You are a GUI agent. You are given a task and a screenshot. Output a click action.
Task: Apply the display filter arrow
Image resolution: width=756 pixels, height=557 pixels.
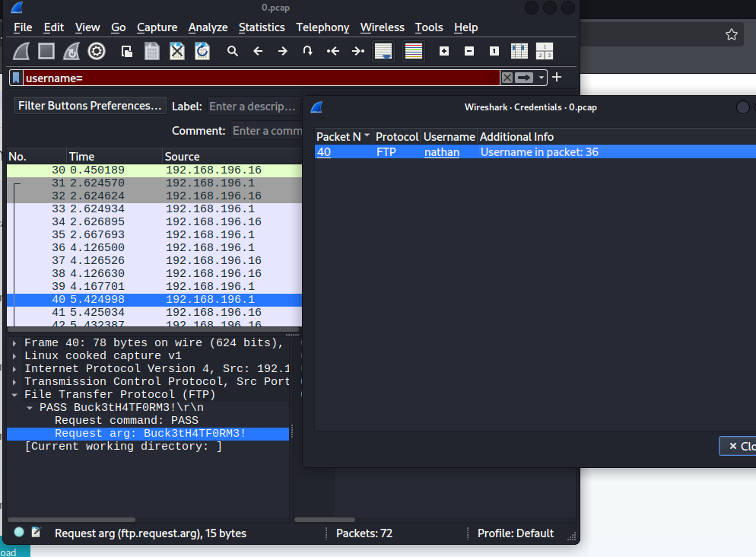click(x=523, y=78)
